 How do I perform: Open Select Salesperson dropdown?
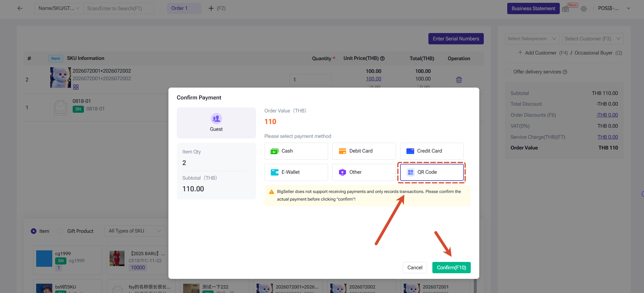point(532,39)
